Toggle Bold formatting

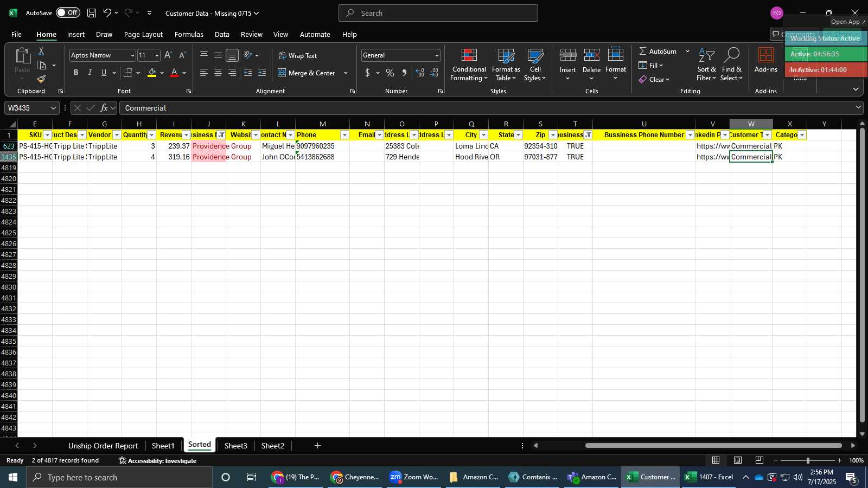tap(76, 73)
